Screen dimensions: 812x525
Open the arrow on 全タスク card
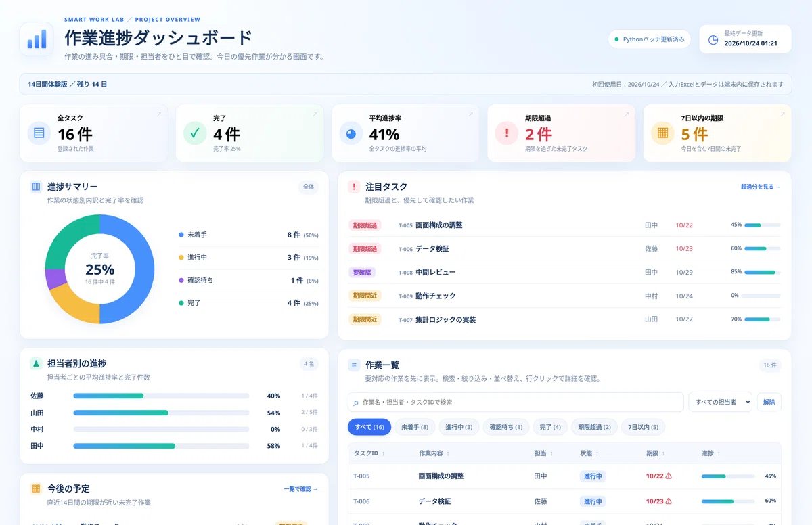(159, 114)
